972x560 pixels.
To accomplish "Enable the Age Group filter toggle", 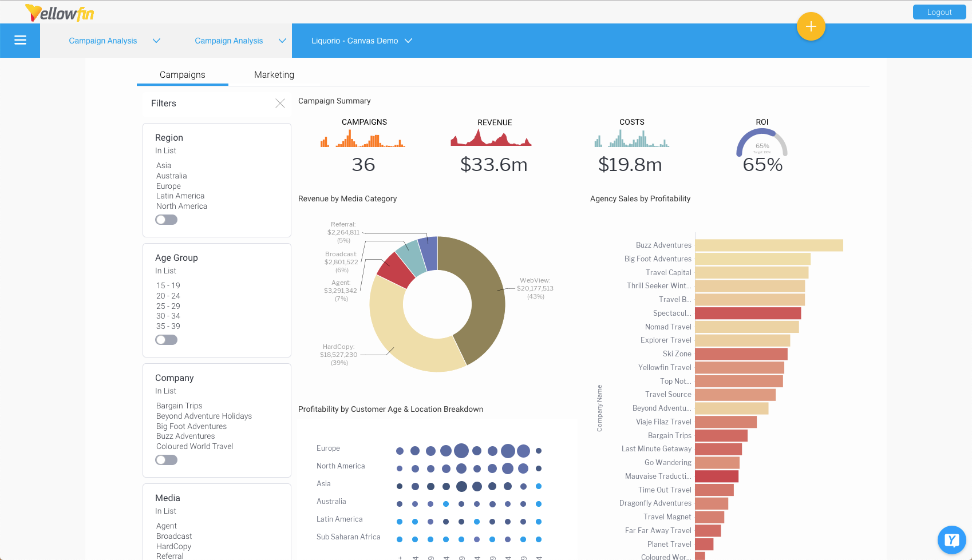I will (166, 339).
